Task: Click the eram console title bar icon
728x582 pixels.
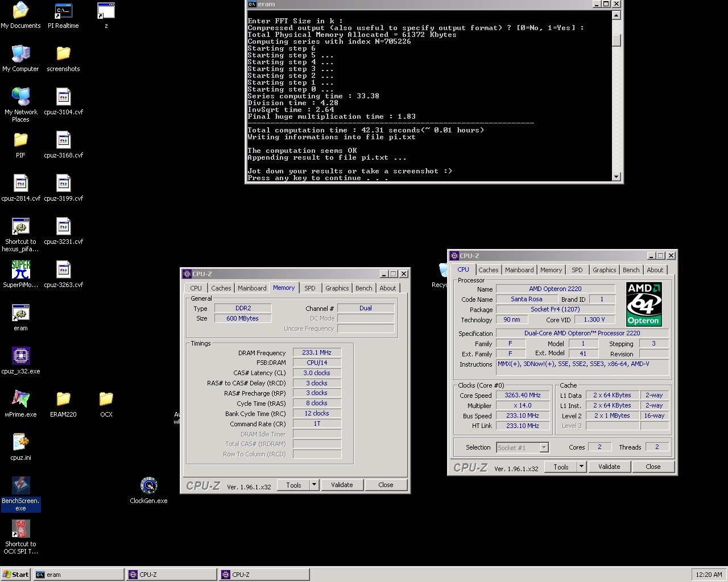Action: [252, 4]
